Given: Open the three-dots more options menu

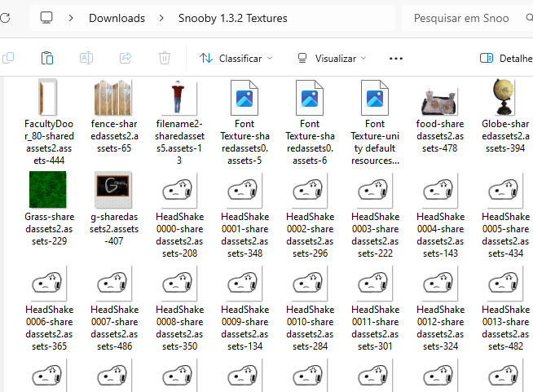Looking at the screenshot, I should pyautogui.click(x=396, y=59).
